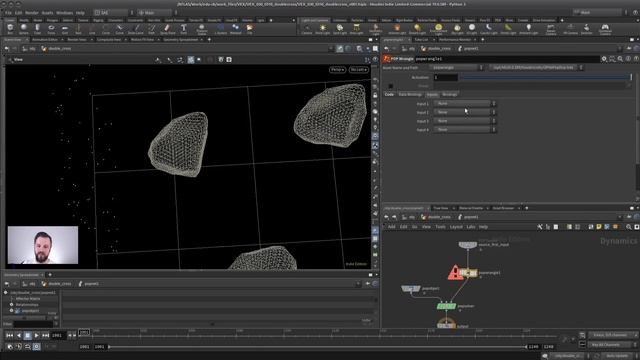Click the Activation value field
The width and height of the screenshot is (640, 360).
pos(445,77)
